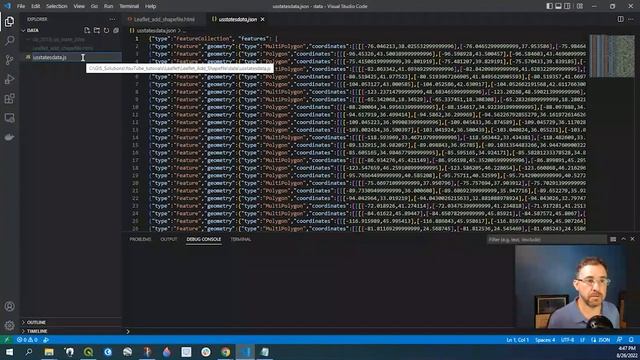
Task: Open the View menu
Action: (79, 6)
